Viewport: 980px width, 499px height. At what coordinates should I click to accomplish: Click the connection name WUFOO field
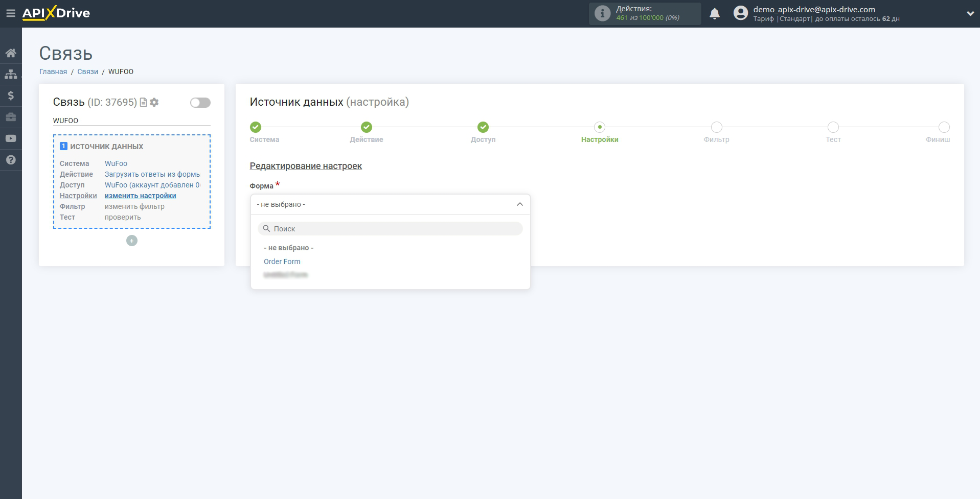click(x=131, y=121)
